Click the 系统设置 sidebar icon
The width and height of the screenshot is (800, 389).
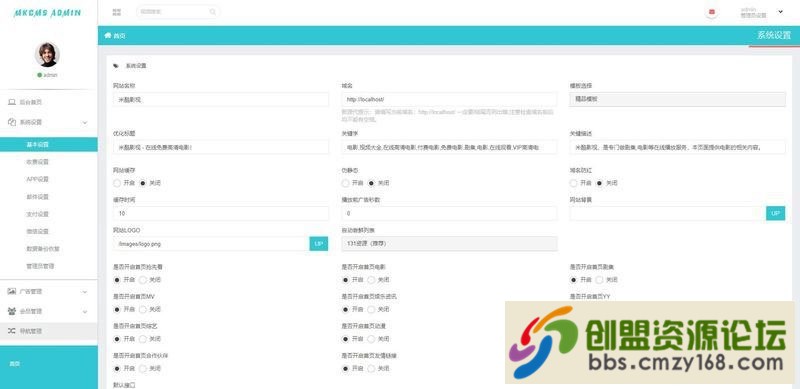[x=12, y=122]
